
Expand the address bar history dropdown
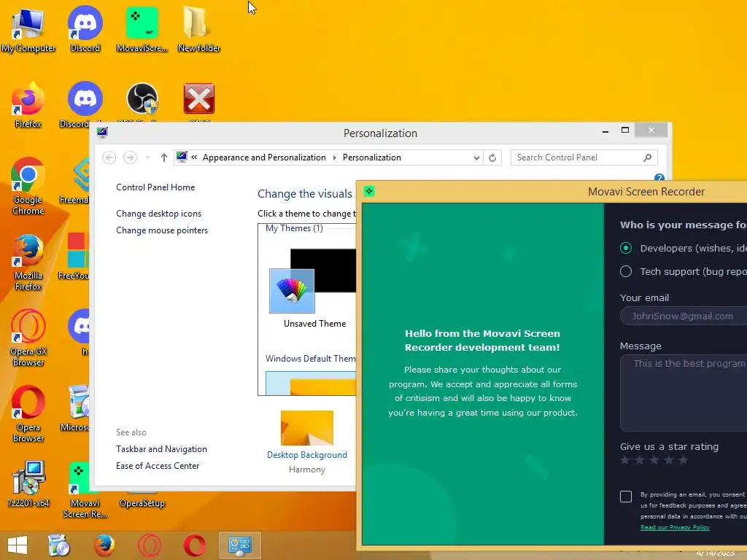[x=476, y=157]
